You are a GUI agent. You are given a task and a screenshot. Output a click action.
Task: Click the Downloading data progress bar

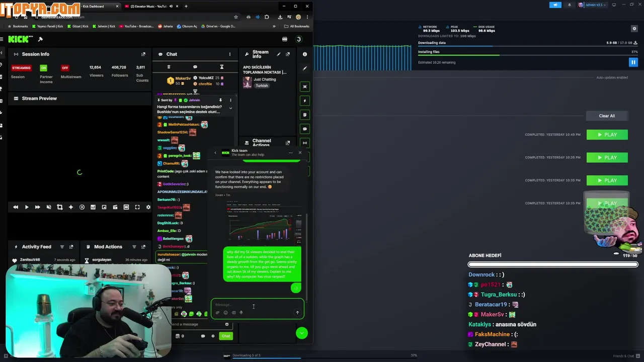pos(528,46)
